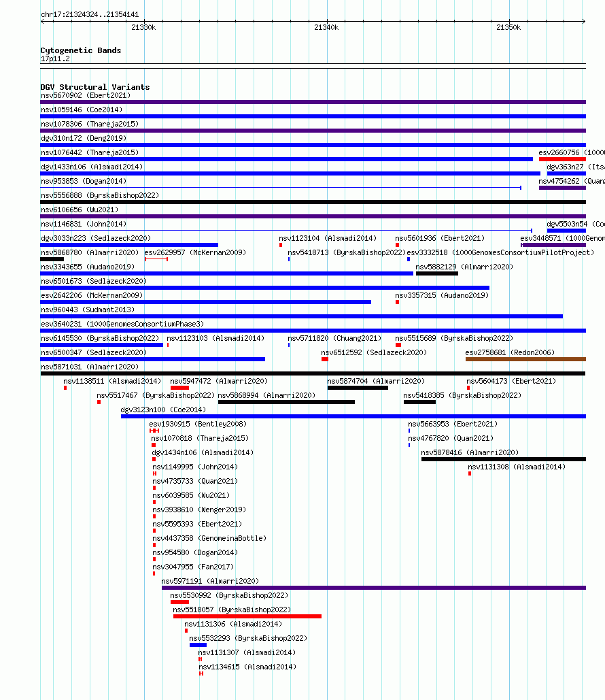Select the nsv5517467 (ByrskaBishop2022) label
Viewport: 605px width, 700px height.
coord(156,395)
